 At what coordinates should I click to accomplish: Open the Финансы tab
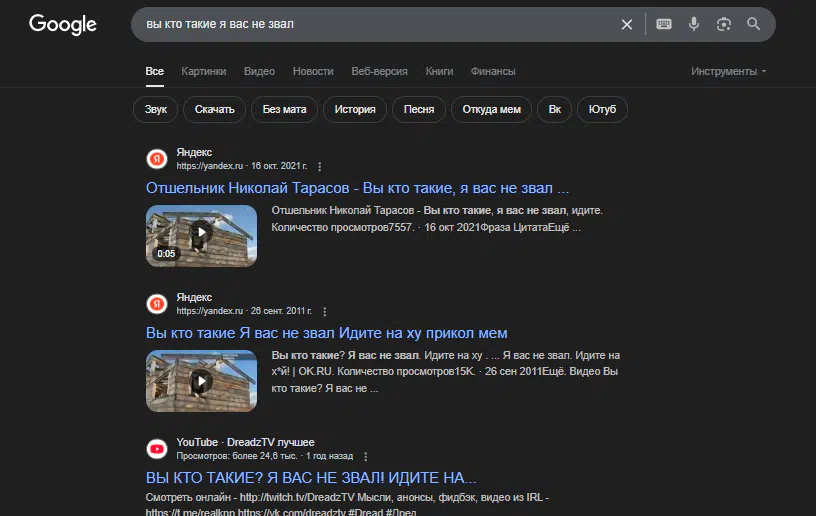pyautogui.click(x=493, y=71)
